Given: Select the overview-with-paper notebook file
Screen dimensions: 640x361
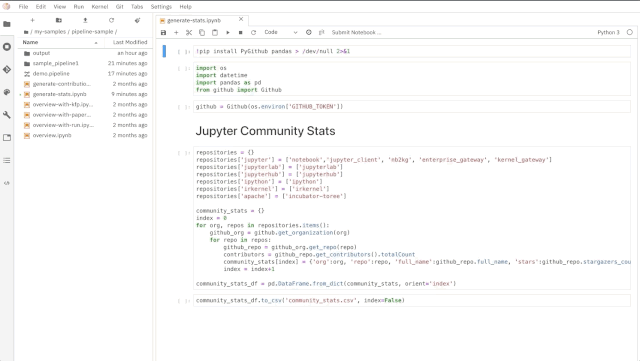Looking at the screenshot, I should [x=85, y=115].
